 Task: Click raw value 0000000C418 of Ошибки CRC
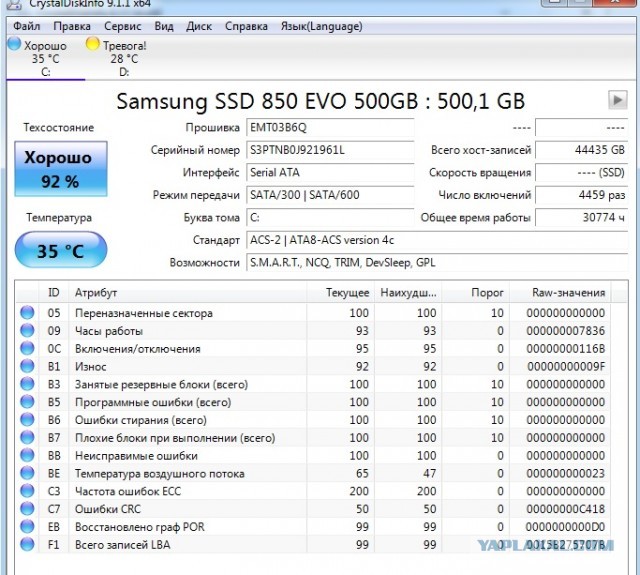[565, 509]
